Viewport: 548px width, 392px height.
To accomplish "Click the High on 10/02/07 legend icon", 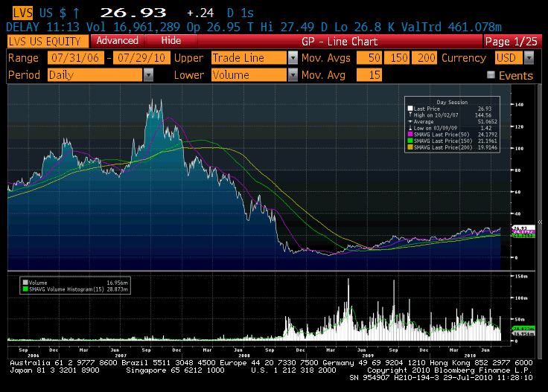I will click(410, 115).
